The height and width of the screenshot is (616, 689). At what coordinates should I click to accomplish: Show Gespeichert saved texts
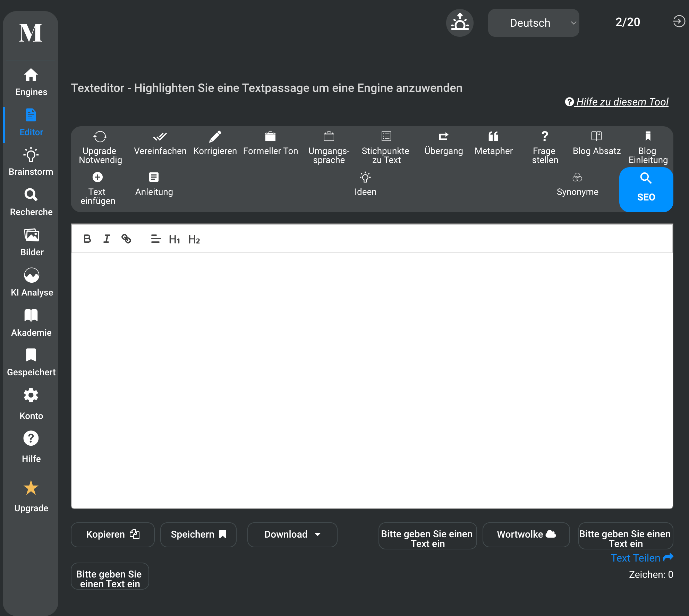click(x=31, y=362)
